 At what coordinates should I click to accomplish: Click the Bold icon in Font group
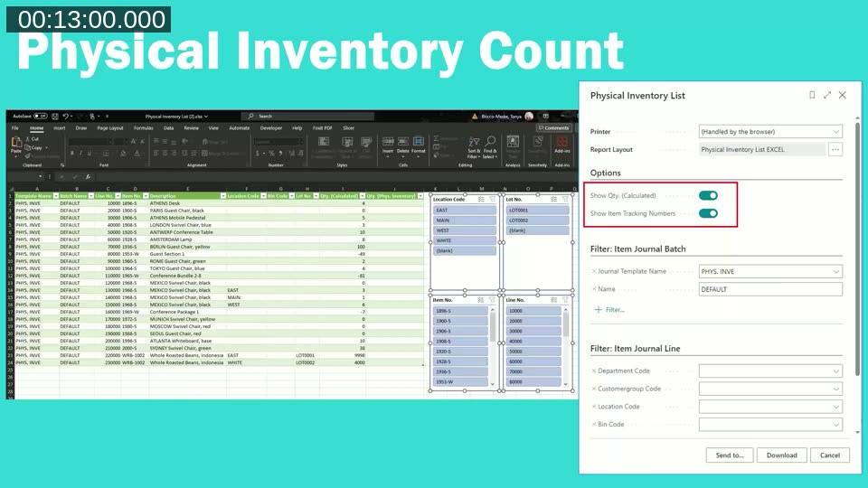pyautogui.click(x=72, y=154)
